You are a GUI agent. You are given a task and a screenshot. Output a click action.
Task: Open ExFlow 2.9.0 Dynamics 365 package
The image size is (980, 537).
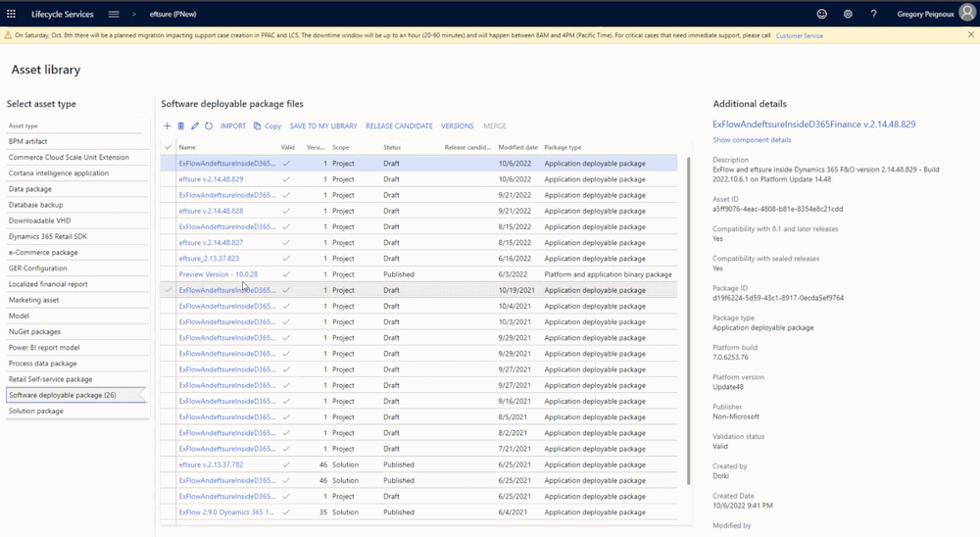[226, 512]
